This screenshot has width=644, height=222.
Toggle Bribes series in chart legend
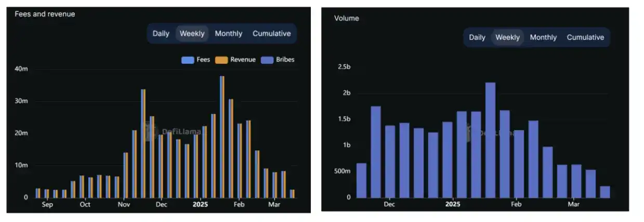click(285, 60)
